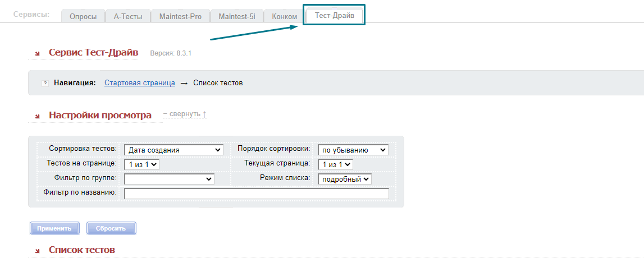Screen dimensions: 644x267
Task: Click the Список тестов breadcrumb text
Action: (218, 83)
